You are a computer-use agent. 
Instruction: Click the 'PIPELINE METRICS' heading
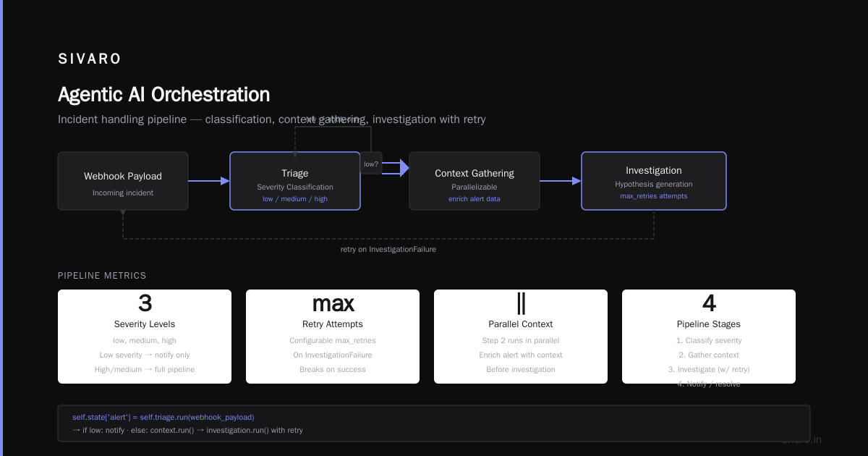(102, 276)
